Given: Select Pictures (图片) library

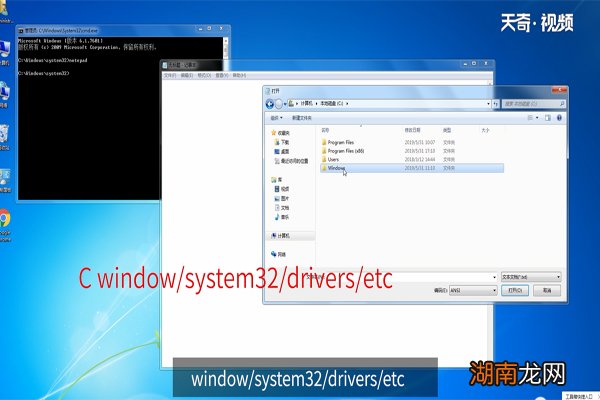Looking at the screenshot, I should [x=282, y=199].
